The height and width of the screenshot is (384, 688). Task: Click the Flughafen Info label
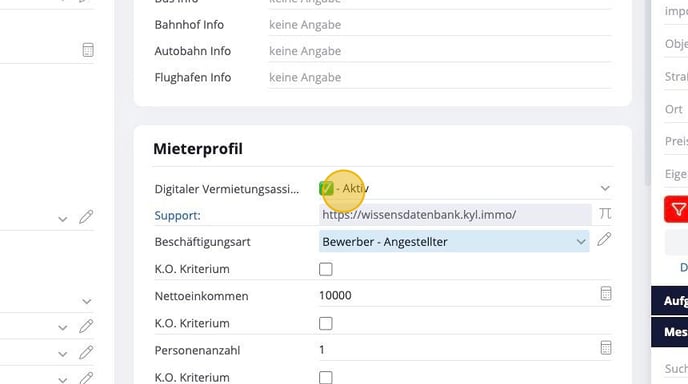pos(193,78)
